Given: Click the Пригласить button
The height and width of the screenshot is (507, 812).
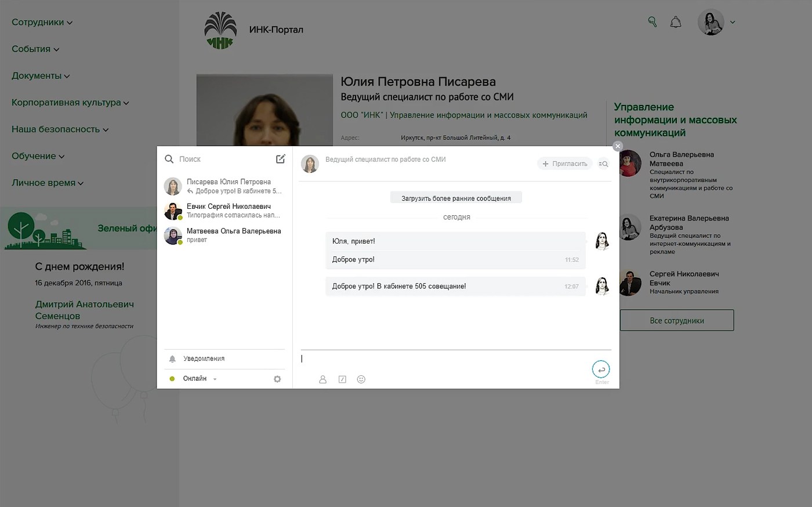Looking at the screenshot, I should pos(564,164).
